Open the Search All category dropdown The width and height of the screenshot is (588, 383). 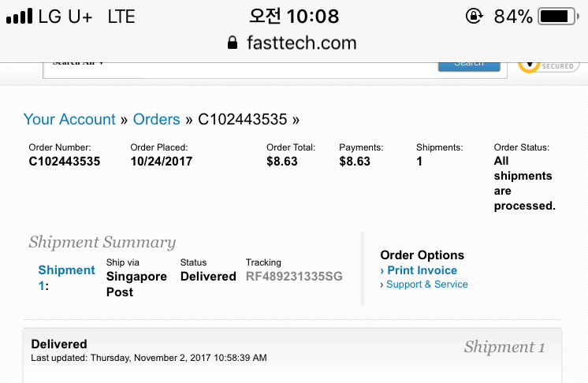click(78, 64)
